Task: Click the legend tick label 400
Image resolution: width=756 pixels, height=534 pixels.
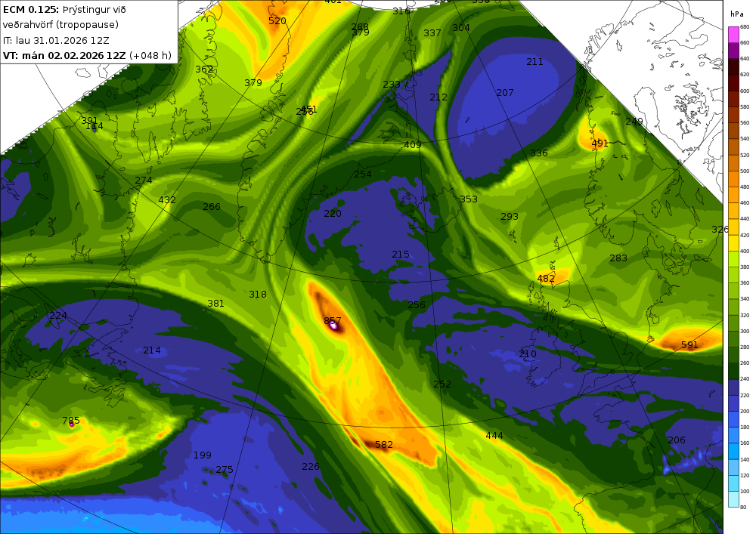Action: coord(745,251)
